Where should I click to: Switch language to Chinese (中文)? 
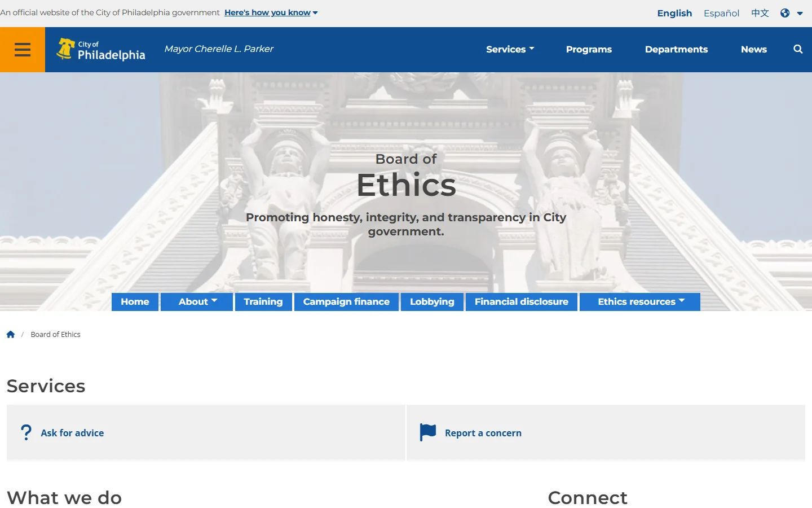point(760,13)
